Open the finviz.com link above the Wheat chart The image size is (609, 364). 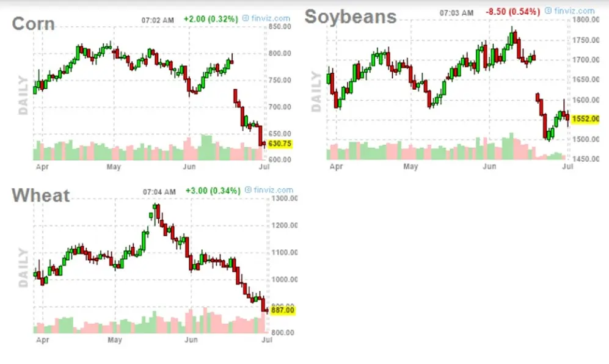point(274,190)
